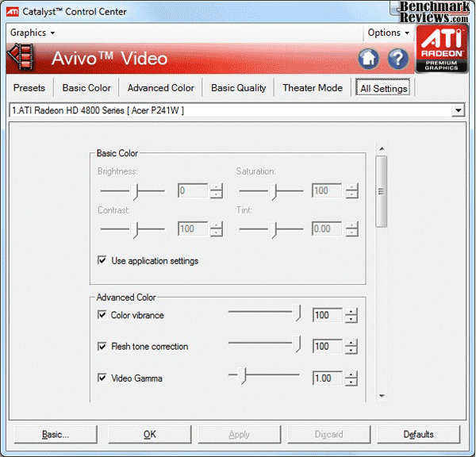
Task: Open the Options dropdown menu
Action: pos(388,33)
